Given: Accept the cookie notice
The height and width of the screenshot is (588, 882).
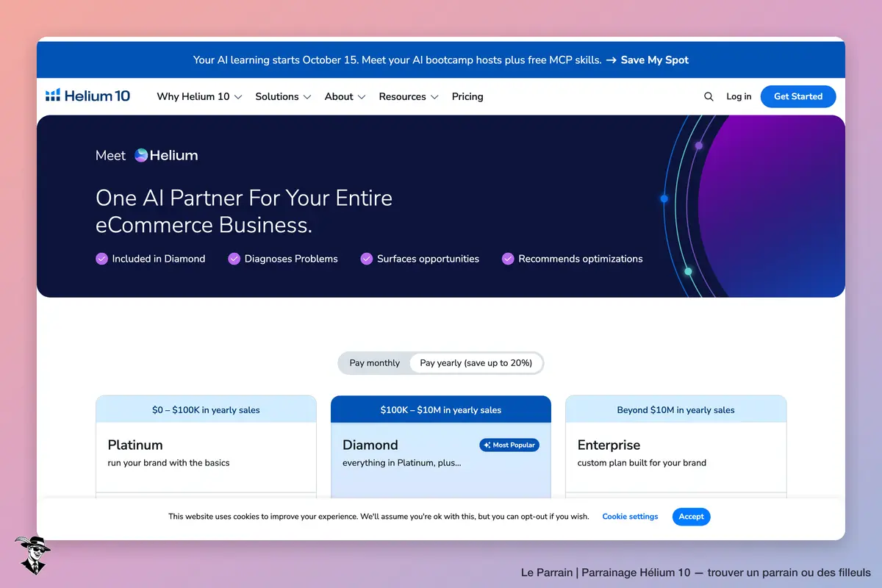Looking at the screenshot, I should coord(692,517).
